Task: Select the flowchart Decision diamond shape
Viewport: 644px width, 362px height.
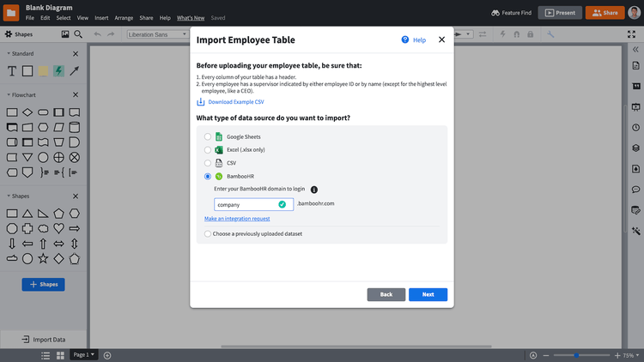Action: pos(27,112)
